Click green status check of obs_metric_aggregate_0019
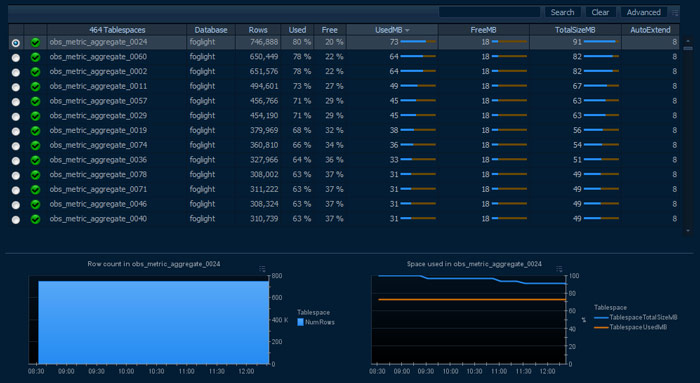Image resolution: width=700 pixels, height=383 pixels. (35, 131)
